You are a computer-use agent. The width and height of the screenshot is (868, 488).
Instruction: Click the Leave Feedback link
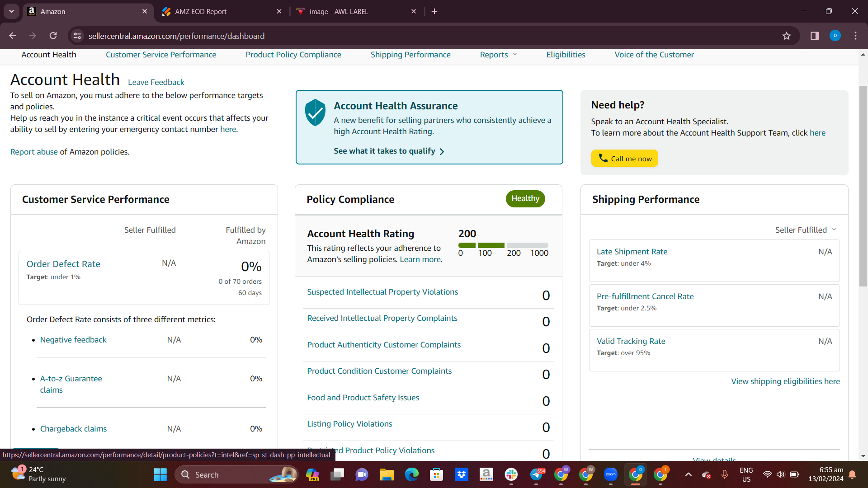156,82
